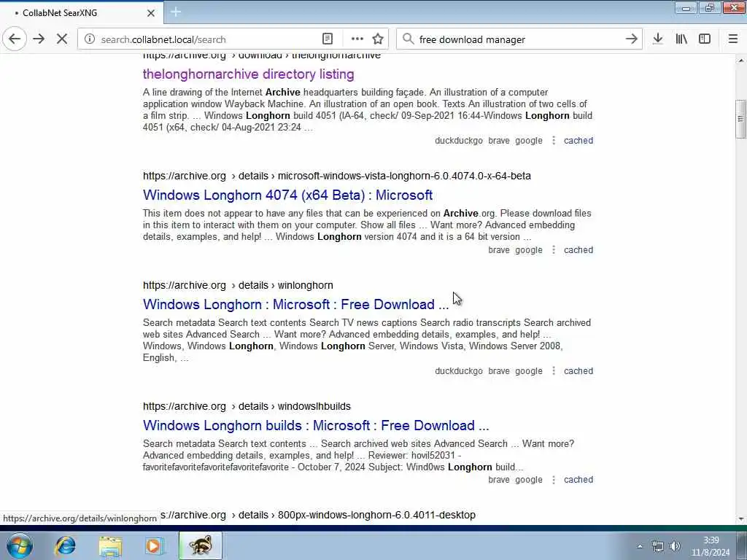The height and width of the screenshot is (560, 747).
Task: Click the page vertical scrollbar thumb
Action: pyautogui.click(x=740, y=119)
